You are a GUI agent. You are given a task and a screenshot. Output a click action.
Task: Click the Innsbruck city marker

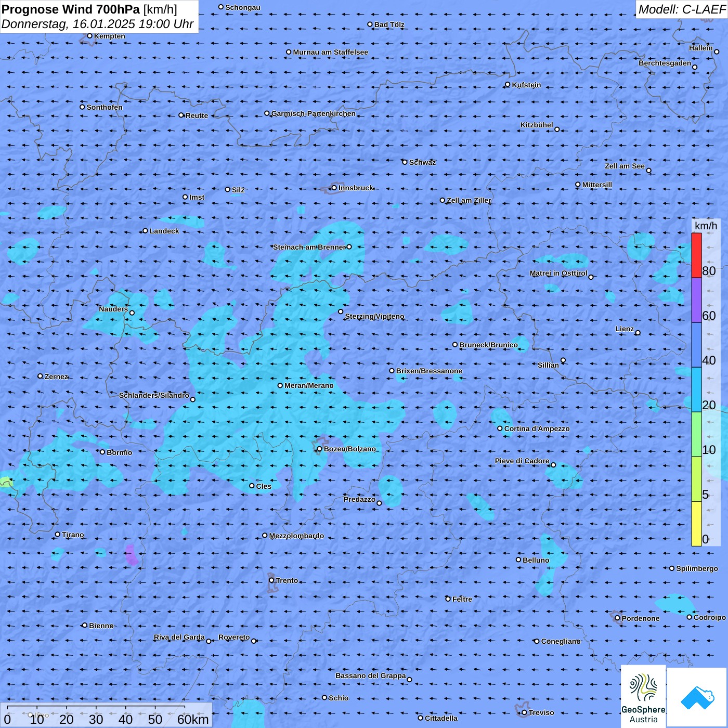point(334,188)
